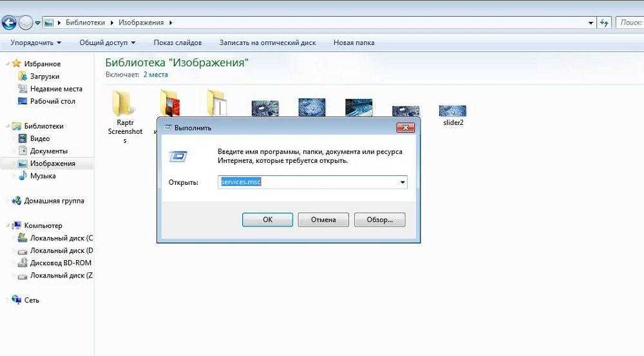Click Дисковод BD-ROM drive
Screen dimensions: 644x356
pos(61,263)
